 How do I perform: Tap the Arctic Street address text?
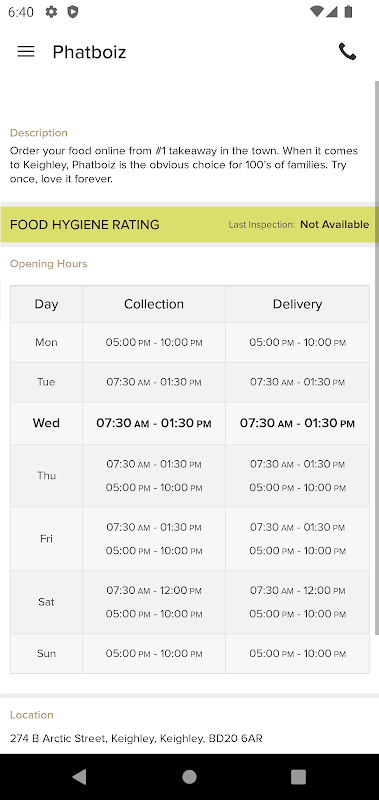[x=136, y=738]
